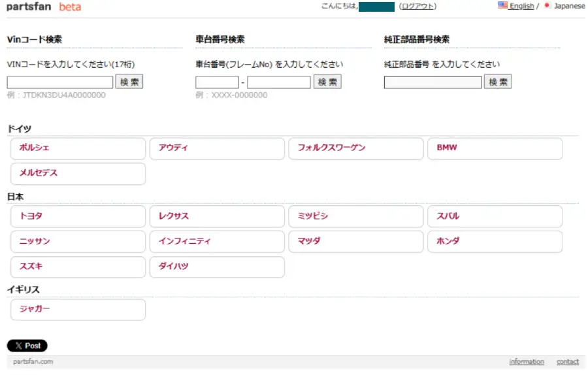Click the X Post share button
The width and height of the screenshot is (588, 375).
pos(27,346)
